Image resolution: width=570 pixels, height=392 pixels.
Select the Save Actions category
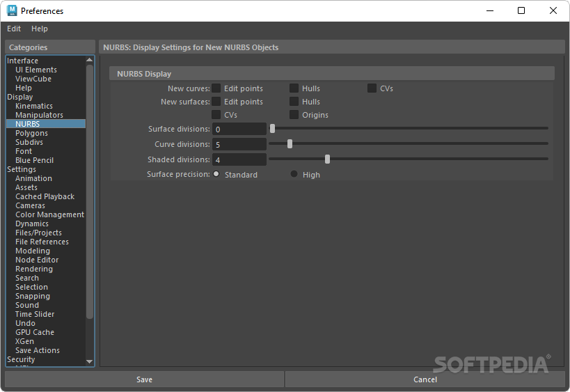click(x=38, y=350)
